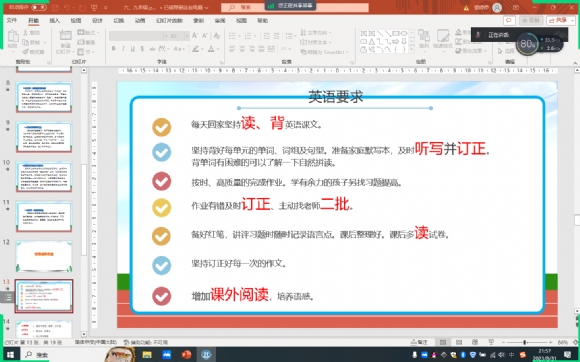Toggle bold formatting in the font group
The width and height of the screenshot is (580, 362).
coord(114,49)
